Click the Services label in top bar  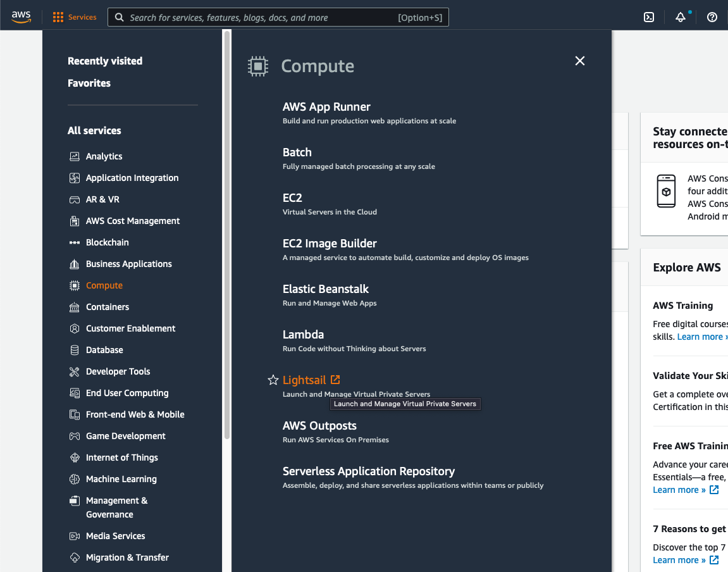82,17
